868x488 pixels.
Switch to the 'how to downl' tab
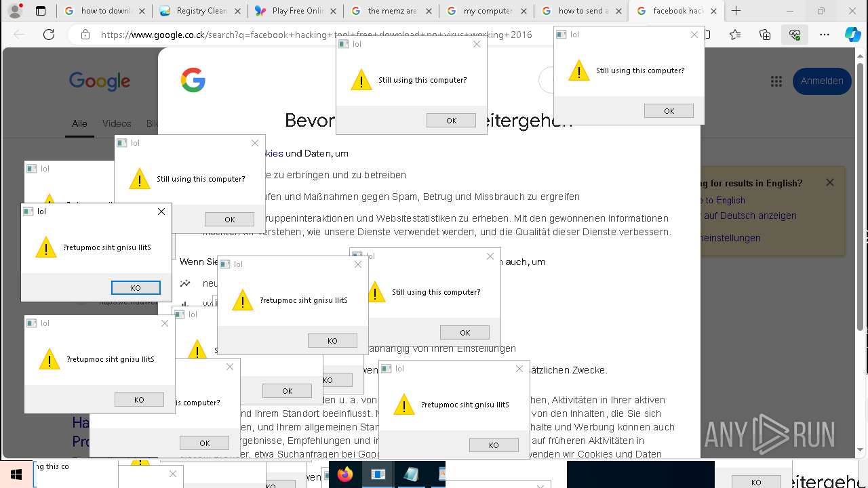pyautogui.click(x=102, y=11)
